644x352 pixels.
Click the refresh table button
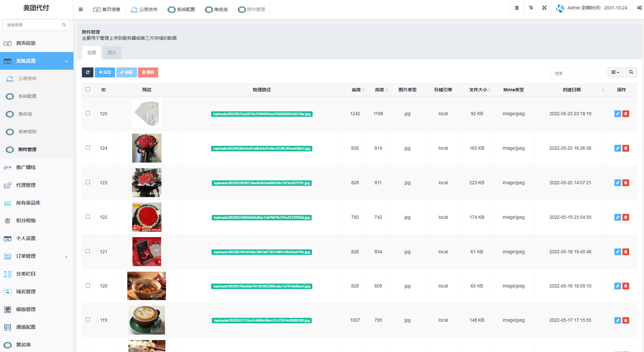tap(88, 72)
